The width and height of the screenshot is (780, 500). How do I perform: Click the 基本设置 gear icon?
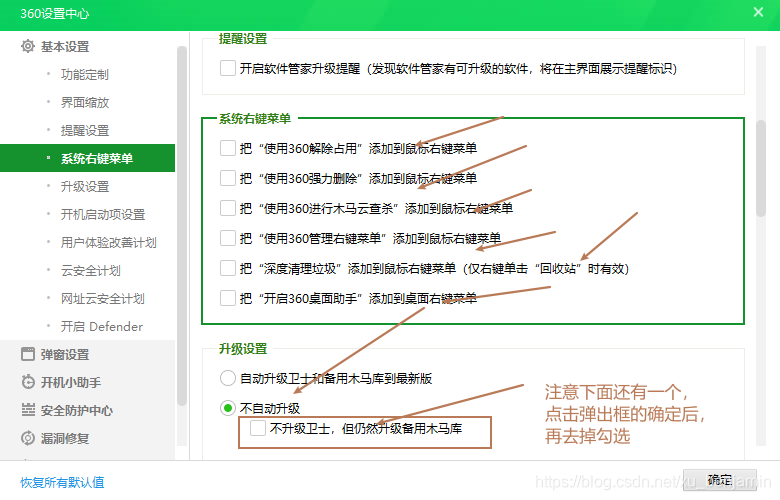pyautogui.click(x=28, y=46)
